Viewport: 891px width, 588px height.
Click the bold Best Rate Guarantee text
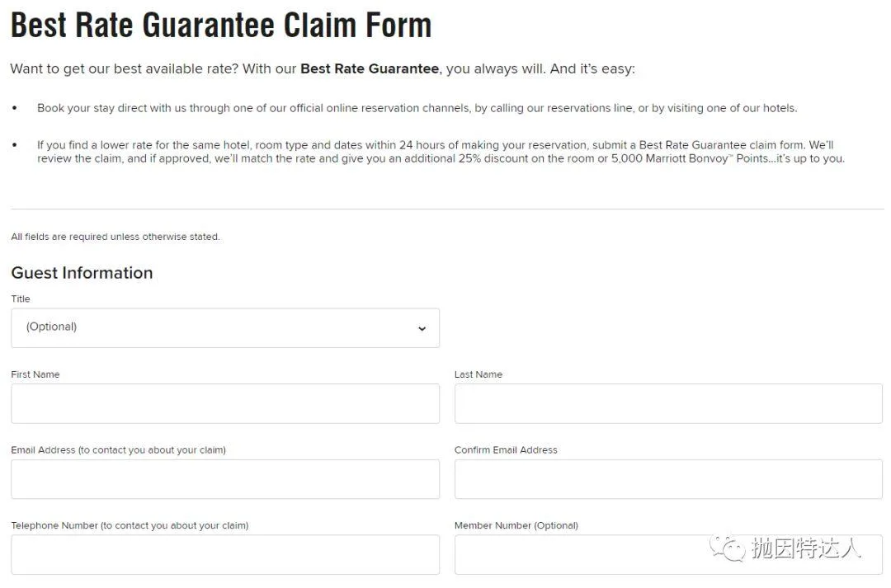point(369,69)
